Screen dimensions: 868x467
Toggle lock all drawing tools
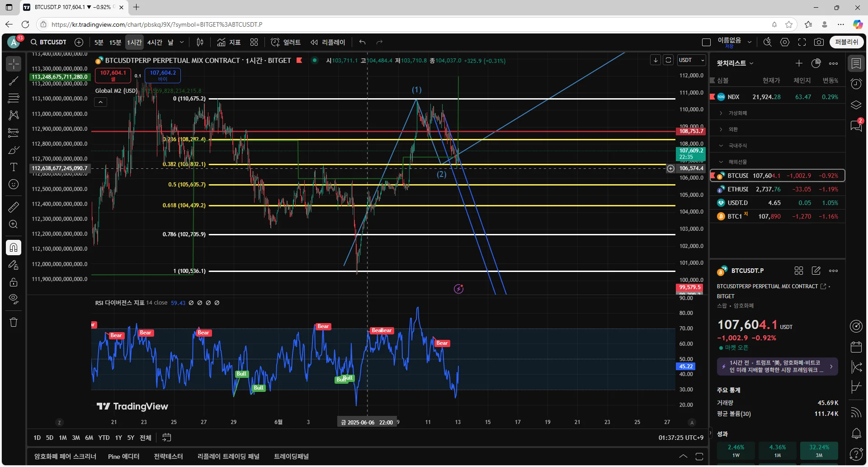pos(14,282)
